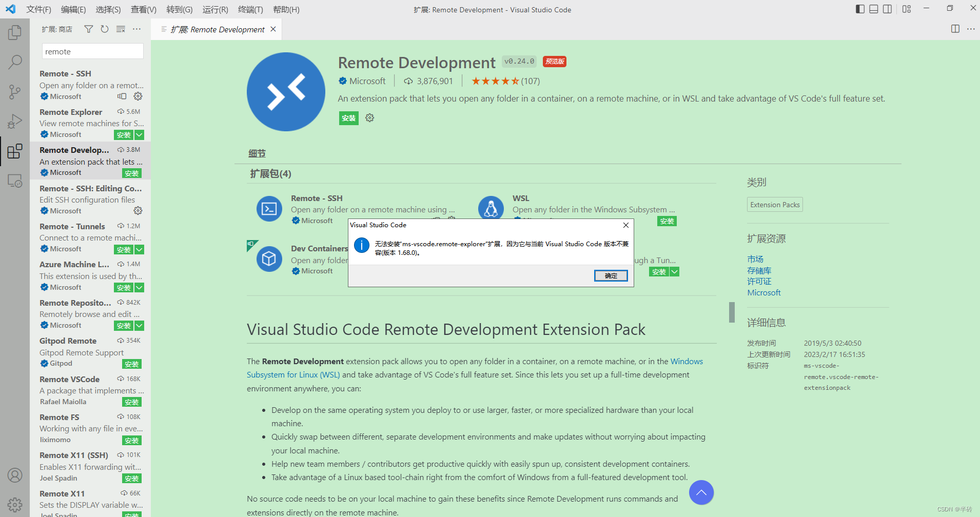Manage gear for Remote - SSH: Editing Configuration
Viewport: 980px width, 517px height.
[x=138, y=211]
